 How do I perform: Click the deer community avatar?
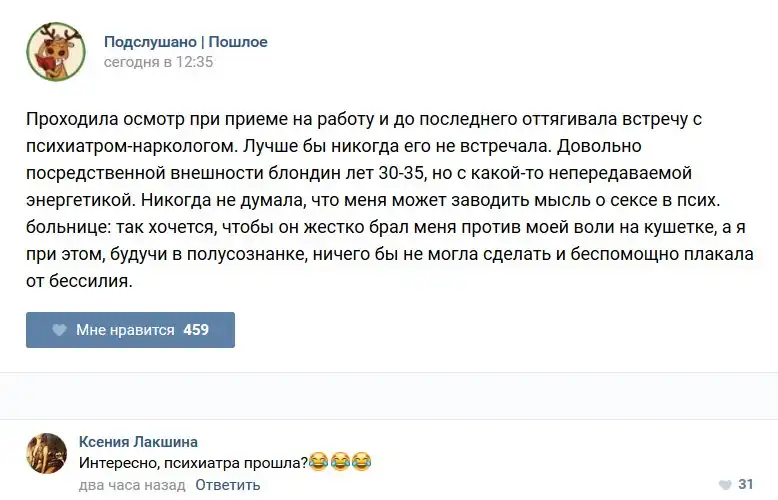click(x=54, y=52)
